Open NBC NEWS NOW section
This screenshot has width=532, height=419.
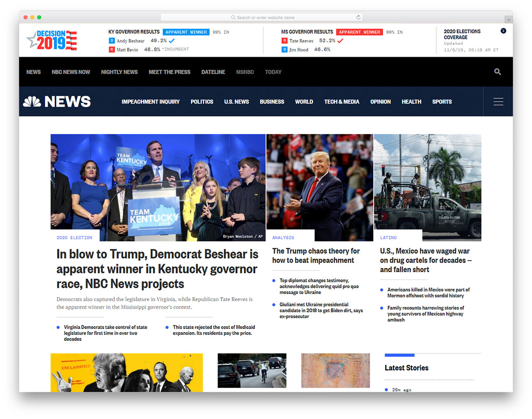pyautogui.click(x=71, y=72)
